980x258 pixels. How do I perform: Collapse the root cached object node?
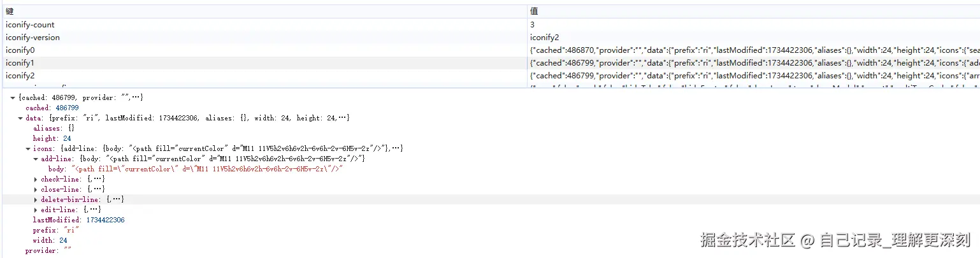click(13, 97)
